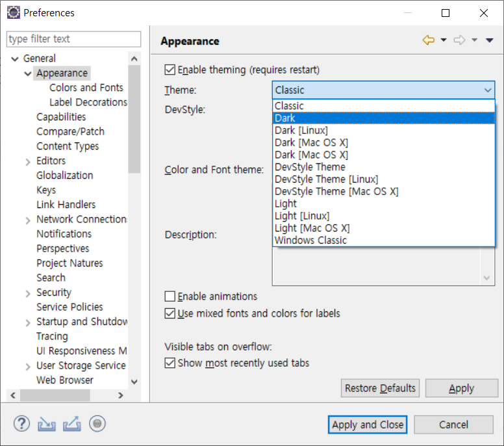Viewport: 504px width, 446px height.
Task: Click the Eclipse Preferences window icon
Action: (14, 12)
